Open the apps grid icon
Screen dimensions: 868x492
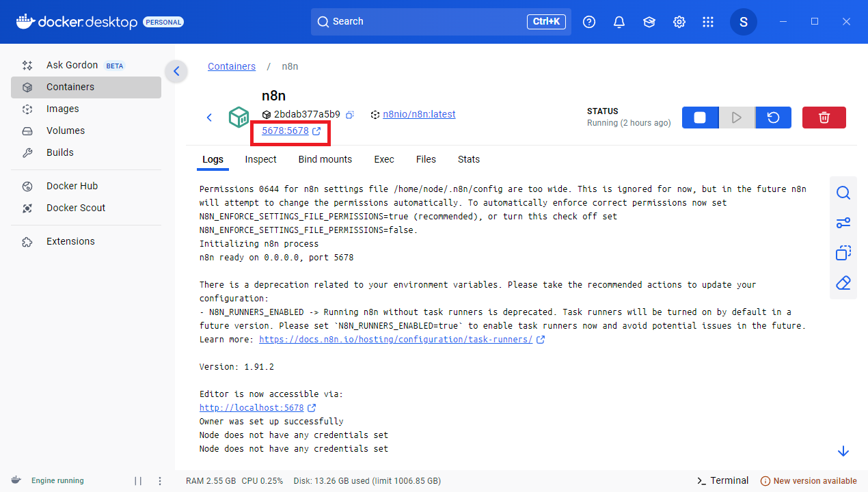(x=708, y=22)
